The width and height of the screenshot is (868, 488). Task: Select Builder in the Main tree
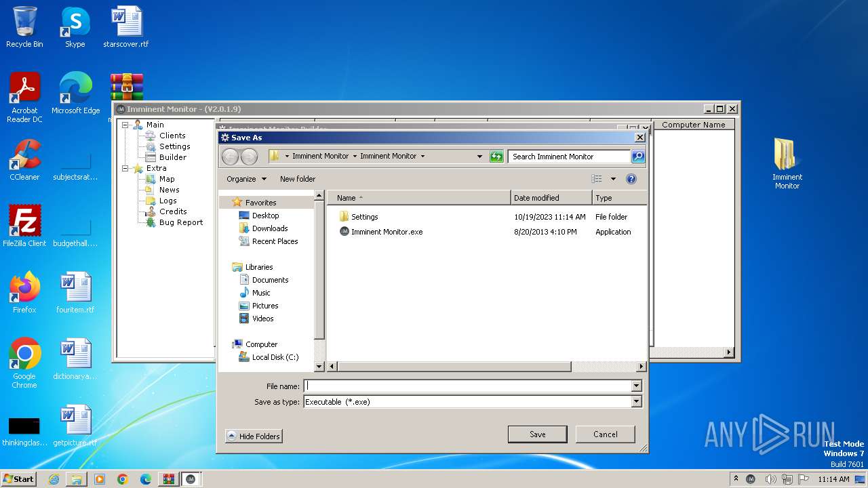tap(173, 157)
